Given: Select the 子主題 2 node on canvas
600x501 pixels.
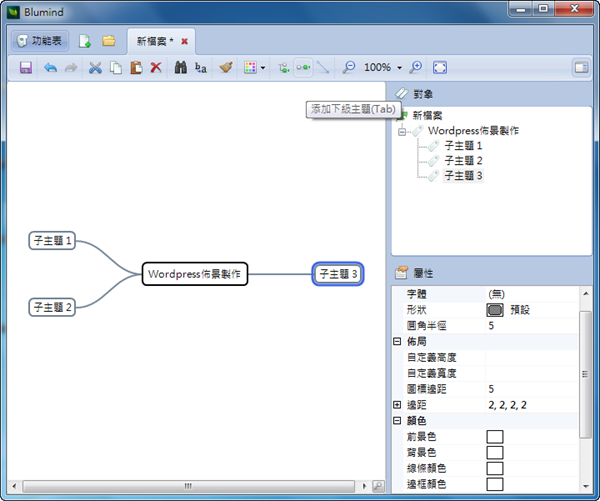Looking at the screenshot, I should coord(52,307).
